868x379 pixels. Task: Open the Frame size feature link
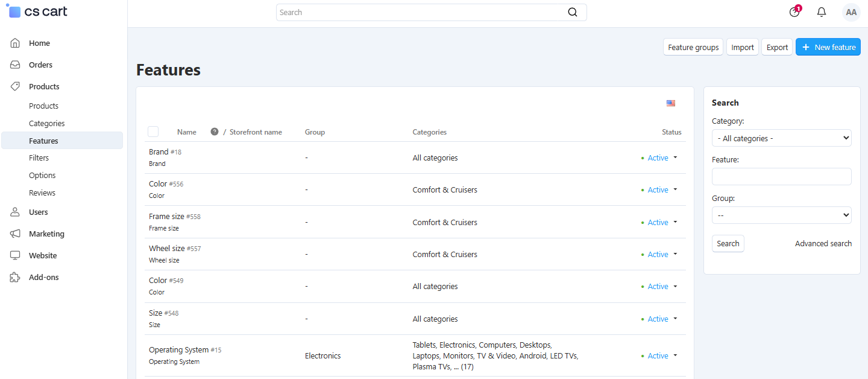click(166, 216)
